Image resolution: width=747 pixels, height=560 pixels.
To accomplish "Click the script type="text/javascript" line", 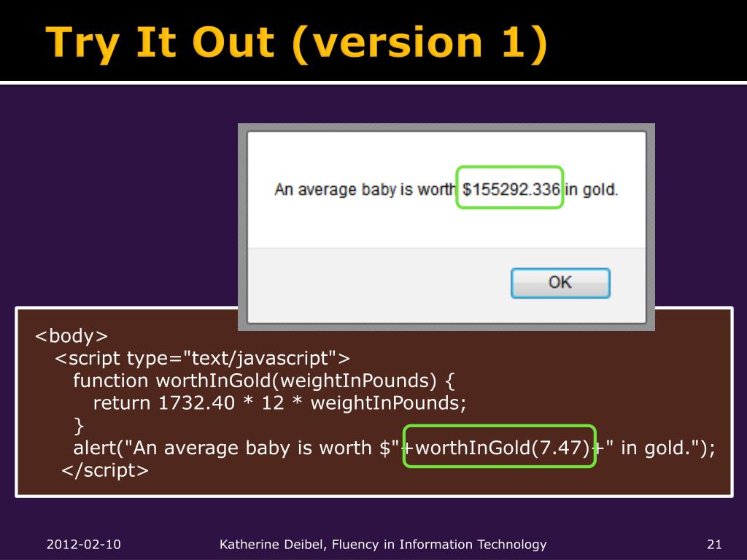I will pyautogui.click(x=203, y=358).
